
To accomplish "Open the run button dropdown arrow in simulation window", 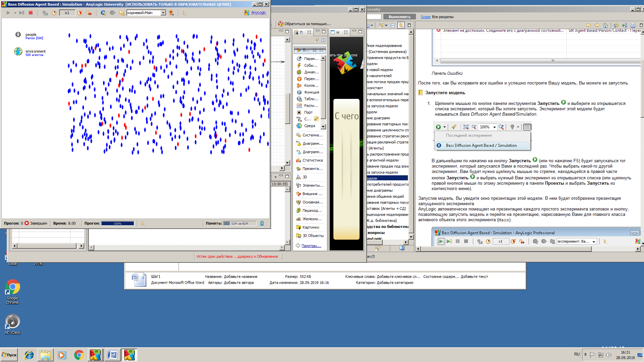I will 15,13.
